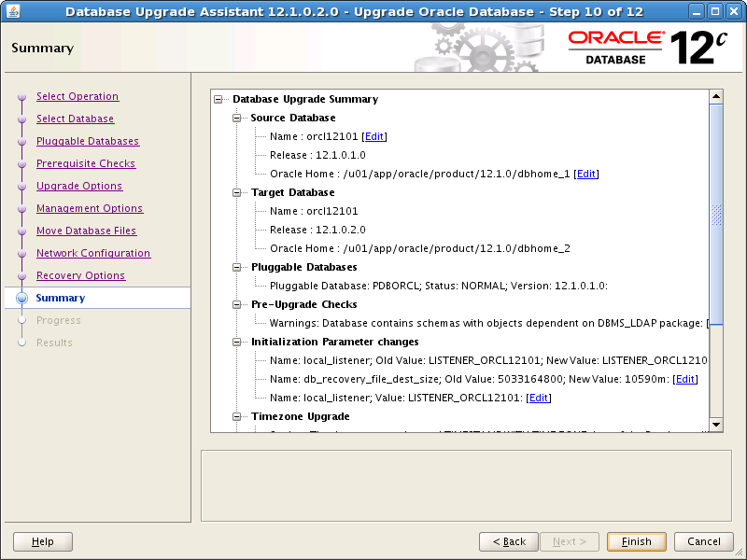Select the Pluggable Database PDBORCL row
Screen dimensions: 747x560
[x=439, y=286]
